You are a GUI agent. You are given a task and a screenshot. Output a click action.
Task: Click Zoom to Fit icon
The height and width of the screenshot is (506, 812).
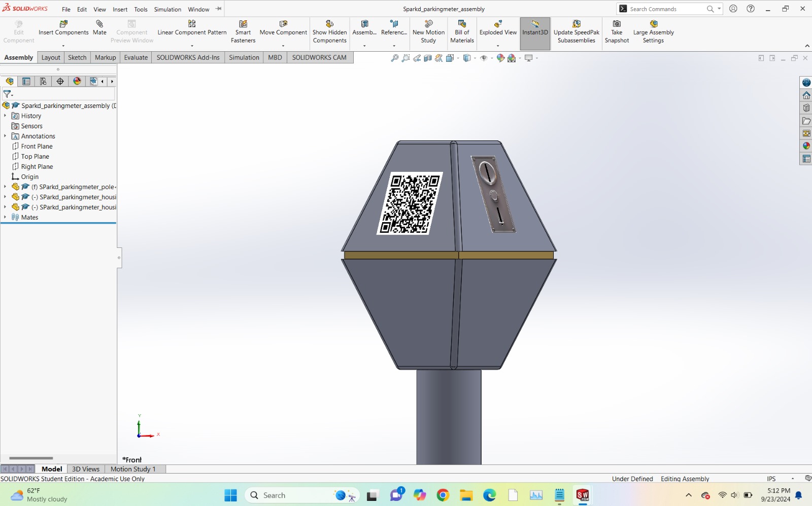(395, 58)
